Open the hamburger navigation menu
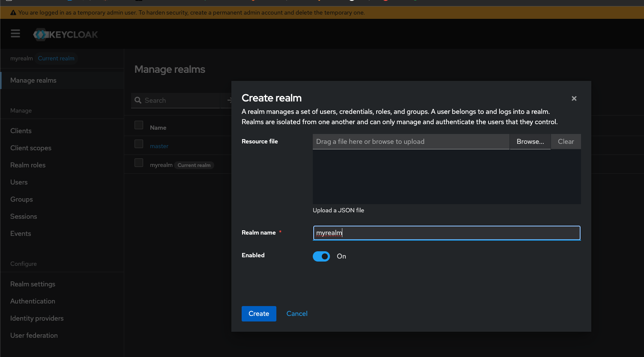Screen dimensions: 644x357 (x=15, y=33)
